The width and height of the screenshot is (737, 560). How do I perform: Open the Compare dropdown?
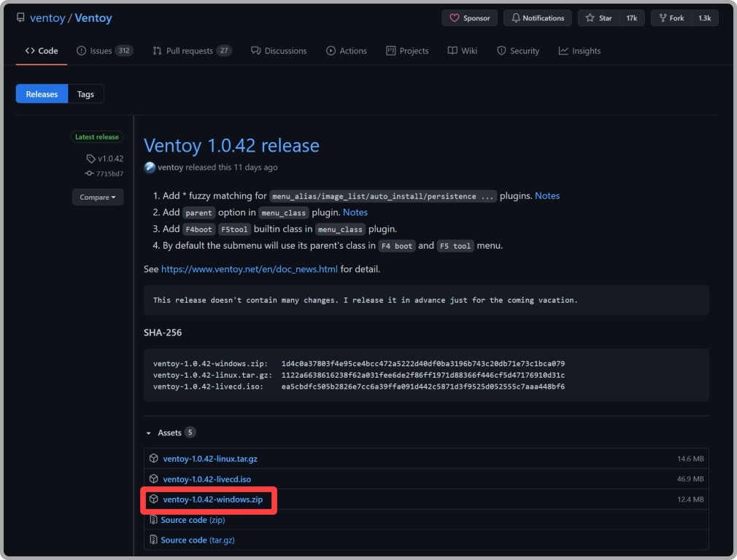point(98,198)
